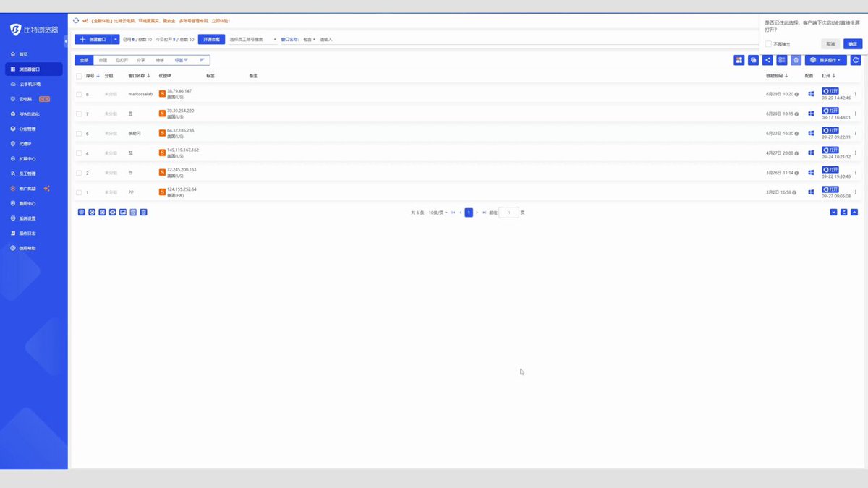Open the 选择员工账号搜索 dropdown
The width and height of the screenshot is (868, 488).
click(x=253, y=39)
